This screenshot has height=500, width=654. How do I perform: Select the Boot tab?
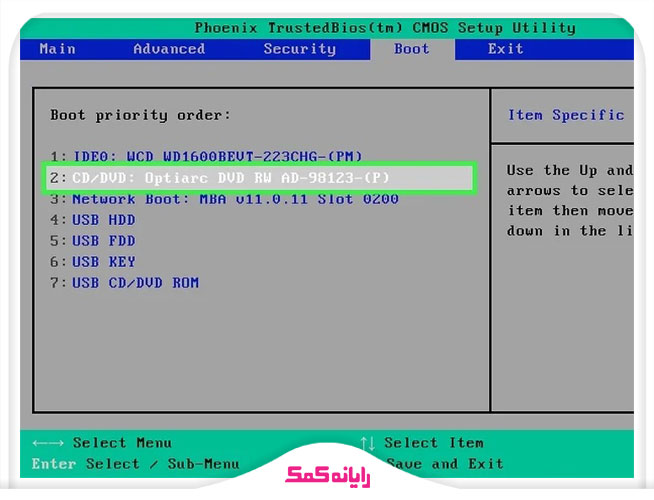click(412, 49)
